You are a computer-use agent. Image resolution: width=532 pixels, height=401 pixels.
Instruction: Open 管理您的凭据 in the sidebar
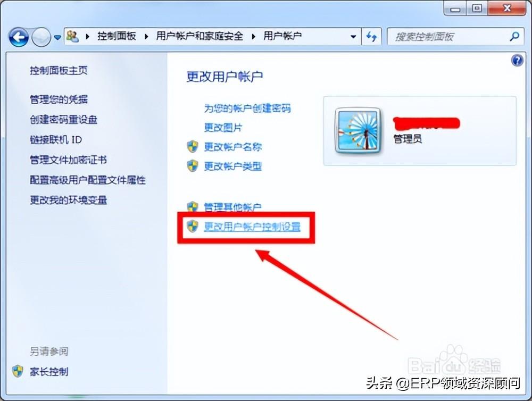[x=59, y=99]
